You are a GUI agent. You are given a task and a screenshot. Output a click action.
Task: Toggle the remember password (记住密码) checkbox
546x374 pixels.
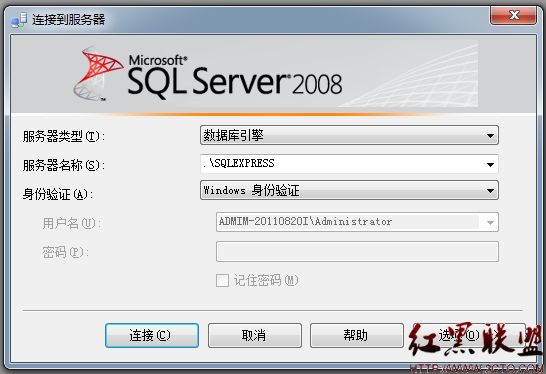(222, 280)
